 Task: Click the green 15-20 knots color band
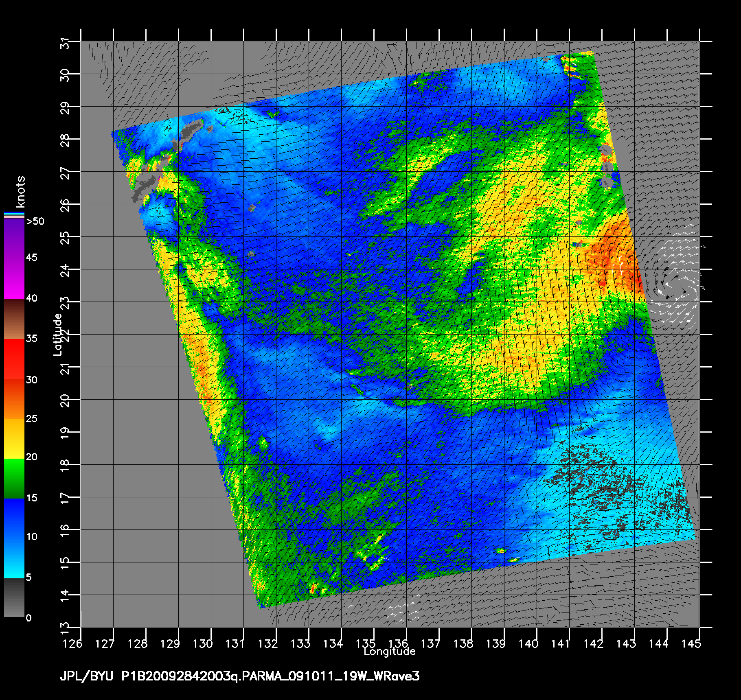click(14, 479)
